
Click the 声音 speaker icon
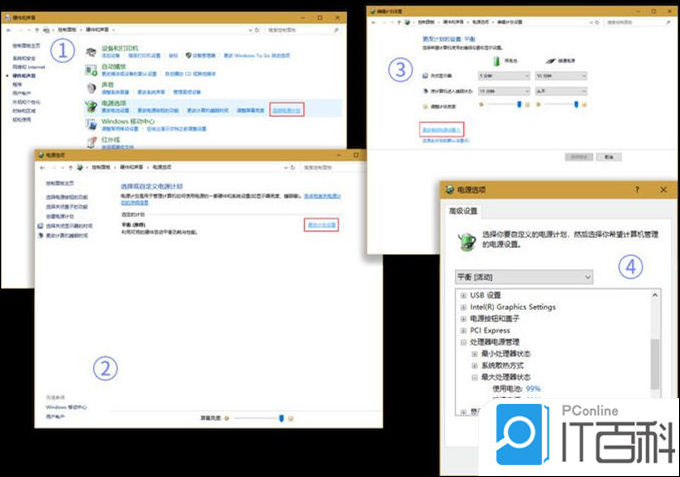click(x=91, y=88)
